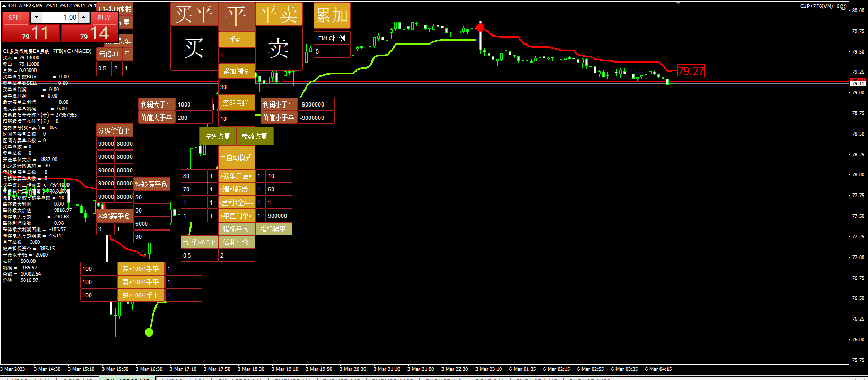This screenshot has width=868, height=380.
Task: Click the 200 field beside 价值大于平
Action: click(194, 118)
